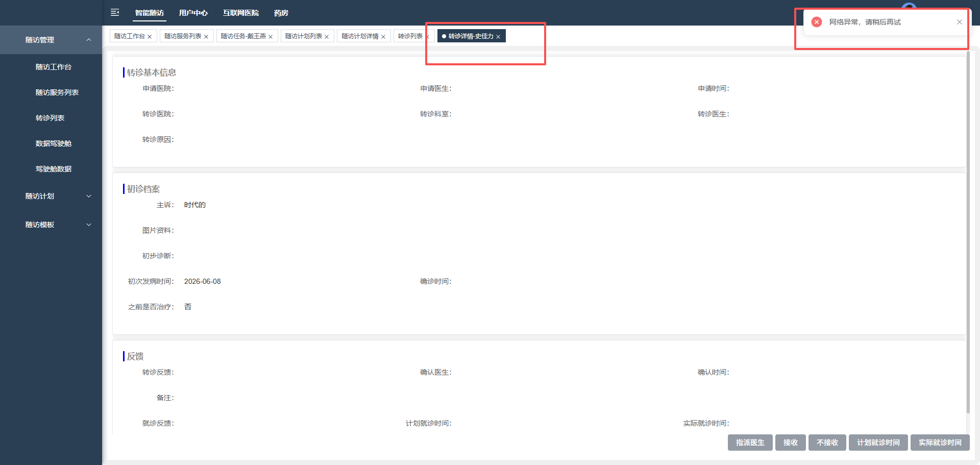The image size is (980, 465).
Task: Close the 转诊详情-史佳力 tab
Action: [x=498, y=37]
